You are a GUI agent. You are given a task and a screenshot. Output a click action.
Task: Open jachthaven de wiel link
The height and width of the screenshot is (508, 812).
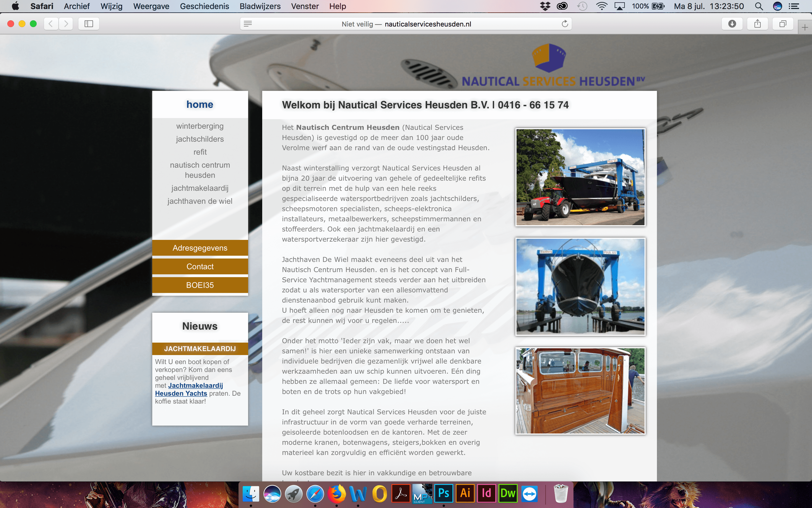[200, 201]
